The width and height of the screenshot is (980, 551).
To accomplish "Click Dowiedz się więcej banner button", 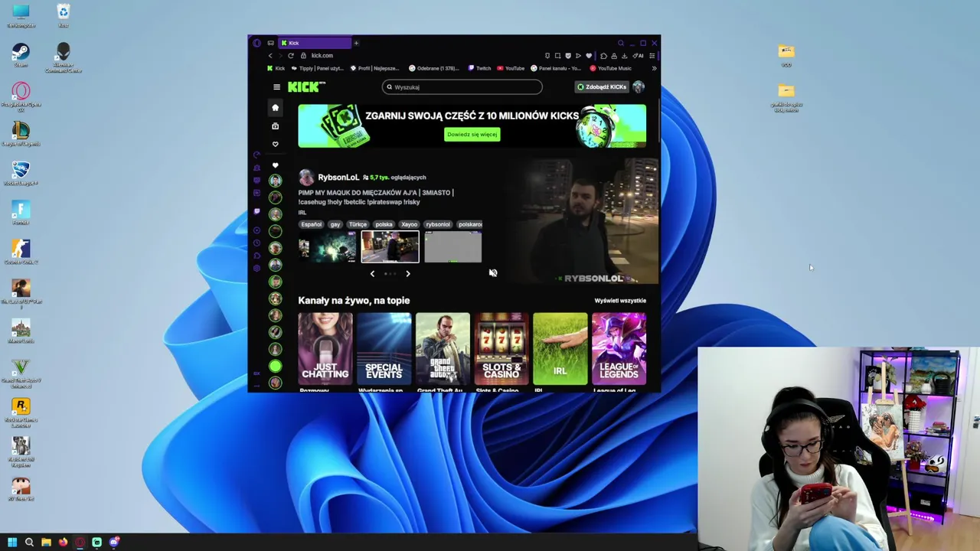I will [472, 135].
